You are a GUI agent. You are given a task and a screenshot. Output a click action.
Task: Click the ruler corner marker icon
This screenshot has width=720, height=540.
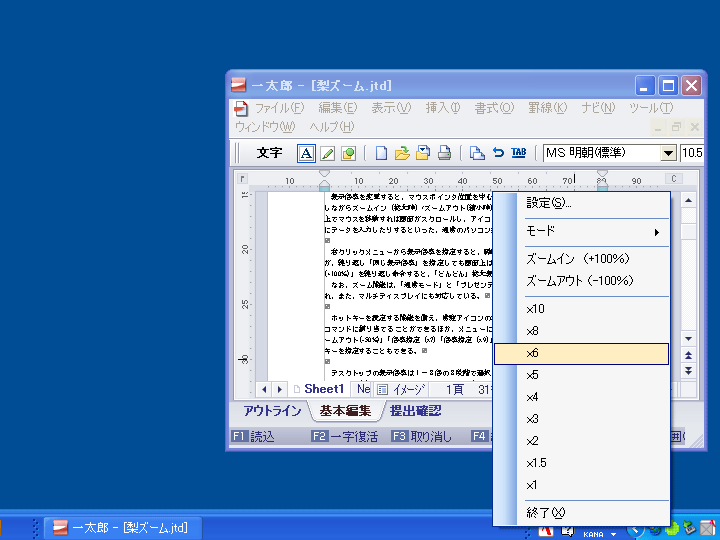click(x=243, y=179)
